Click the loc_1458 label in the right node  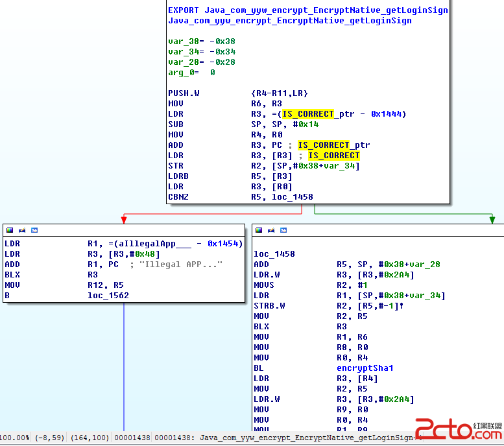point(274,254)
